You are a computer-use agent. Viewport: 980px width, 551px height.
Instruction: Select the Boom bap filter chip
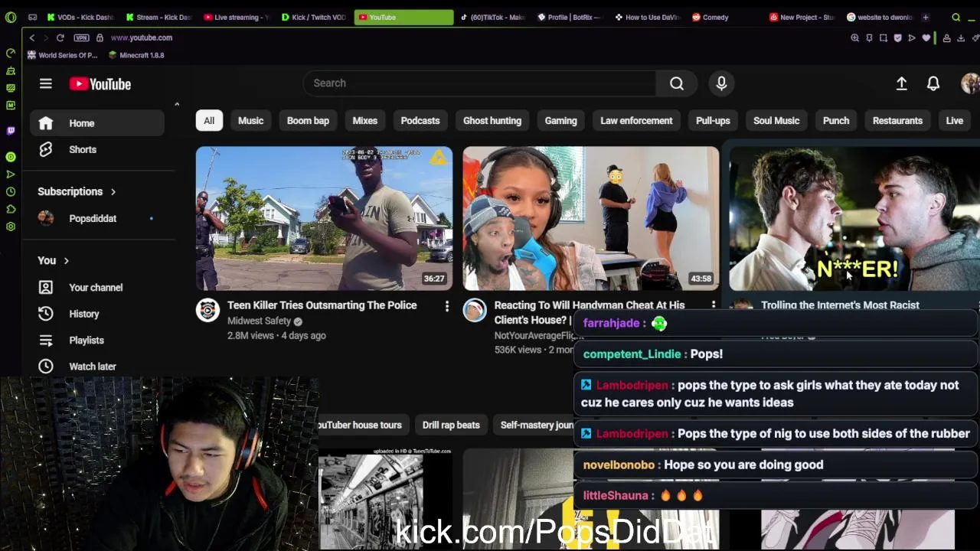point(308,121)
